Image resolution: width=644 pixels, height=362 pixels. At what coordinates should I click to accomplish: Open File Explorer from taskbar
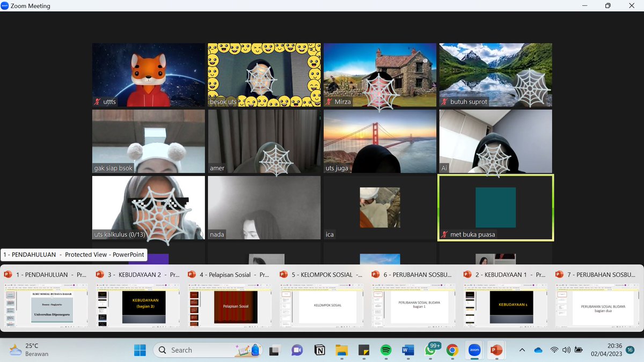click(341, 350)
